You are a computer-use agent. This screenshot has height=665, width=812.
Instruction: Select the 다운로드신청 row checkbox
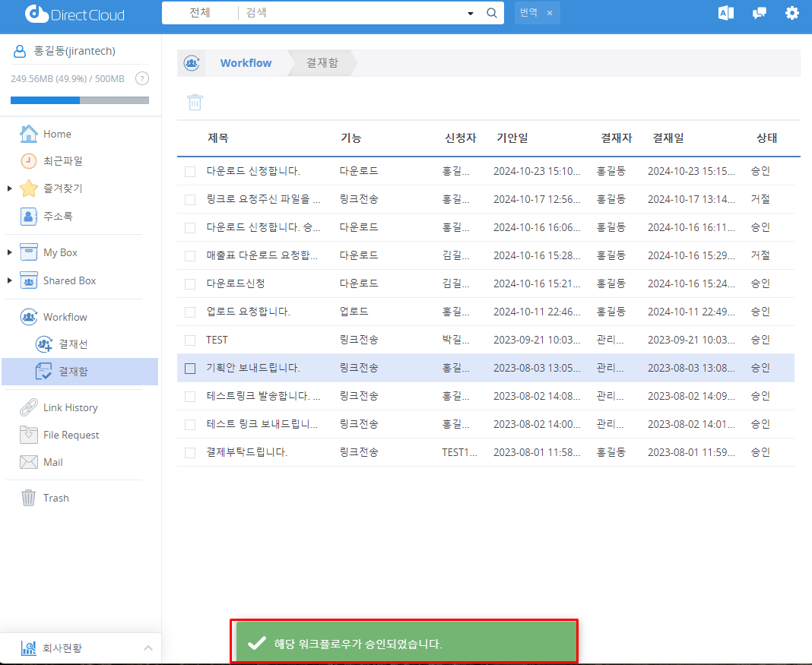coord(190,284)
